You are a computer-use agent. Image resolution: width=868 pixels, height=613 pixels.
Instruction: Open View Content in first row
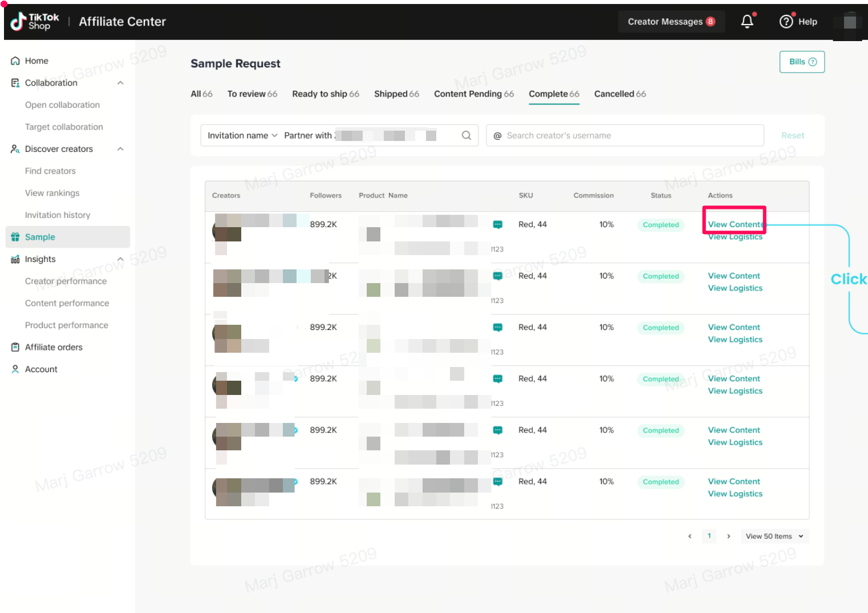[734, 224]
